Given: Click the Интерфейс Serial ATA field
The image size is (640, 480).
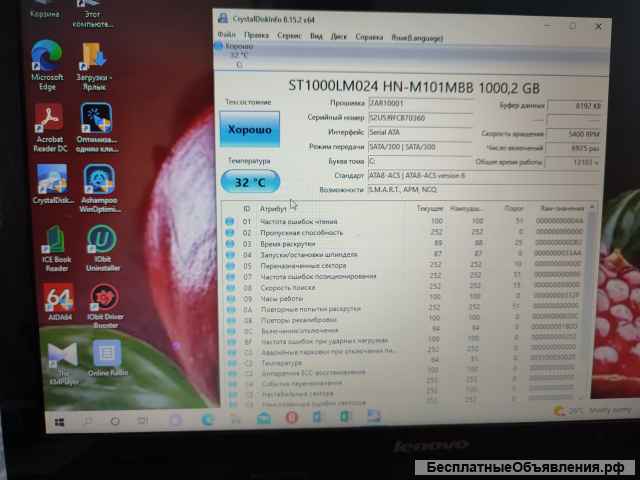Looking at the screenshot, I should coord(420,133).
